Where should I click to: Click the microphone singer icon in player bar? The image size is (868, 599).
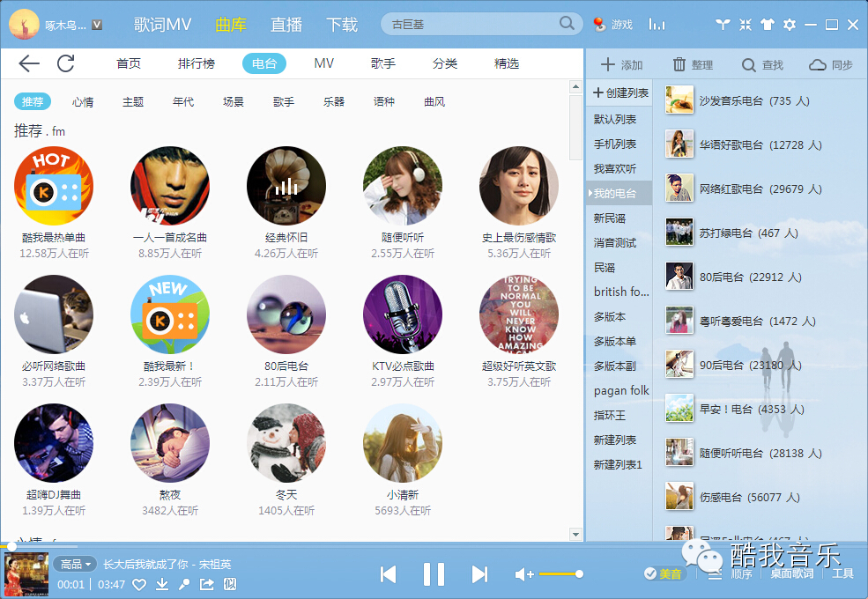pyautogui.click(x=184, y=585)
